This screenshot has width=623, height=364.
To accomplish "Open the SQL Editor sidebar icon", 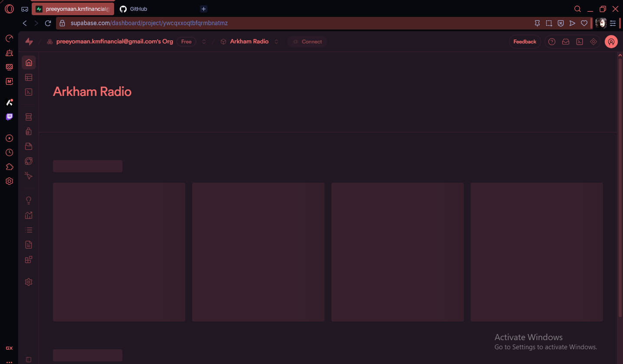I will pos(29,92).
